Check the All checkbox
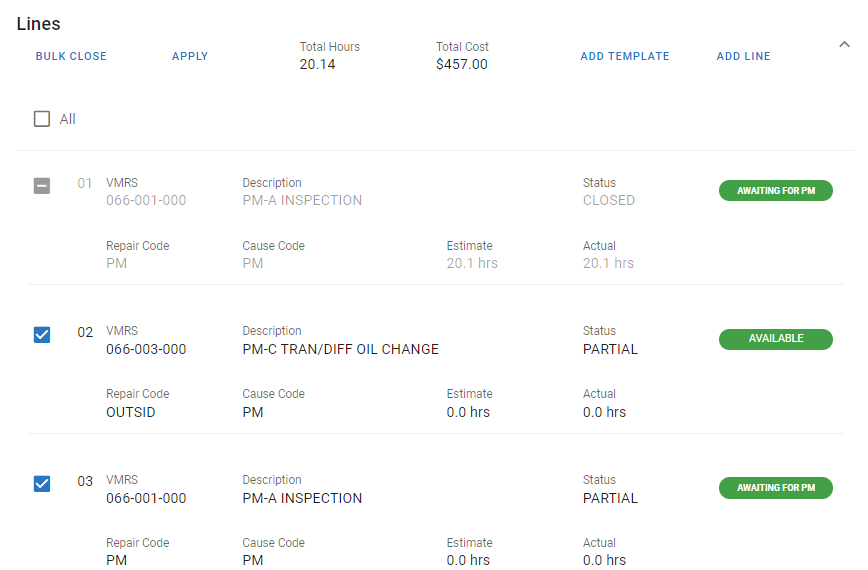Viewport: 868px width, 570px height. pos(42,119)
